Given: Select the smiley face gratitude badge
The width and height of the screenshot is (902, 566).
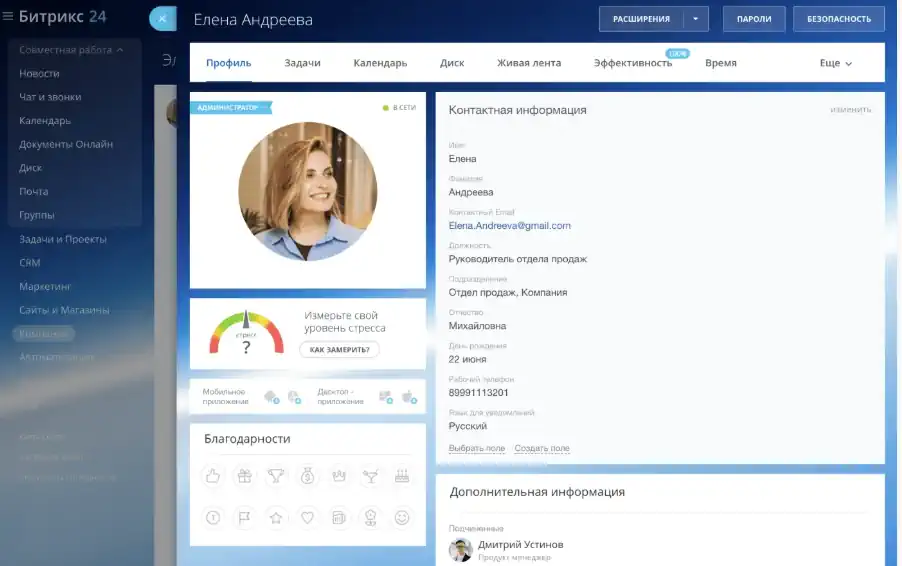Looking at the screenshot, I should pos(402,518).
